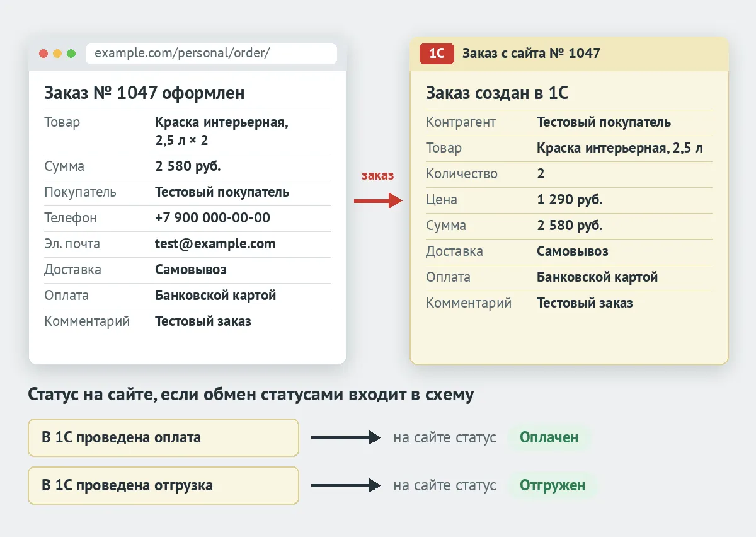
Task: Click 'Контрагент' label in the 1C panel
Action: point(461,122)
